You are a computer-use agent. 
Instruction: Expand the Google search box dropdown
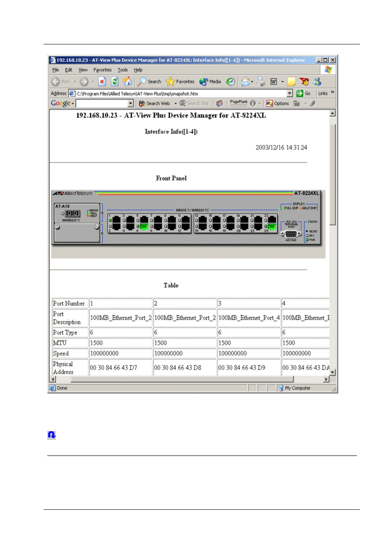tap(131, 104)
